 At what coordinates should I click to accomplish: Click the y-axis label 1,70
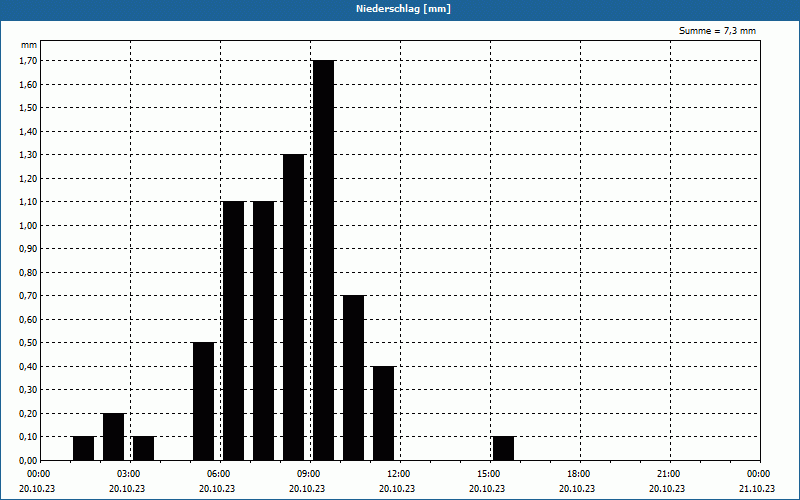pos(28,61)
